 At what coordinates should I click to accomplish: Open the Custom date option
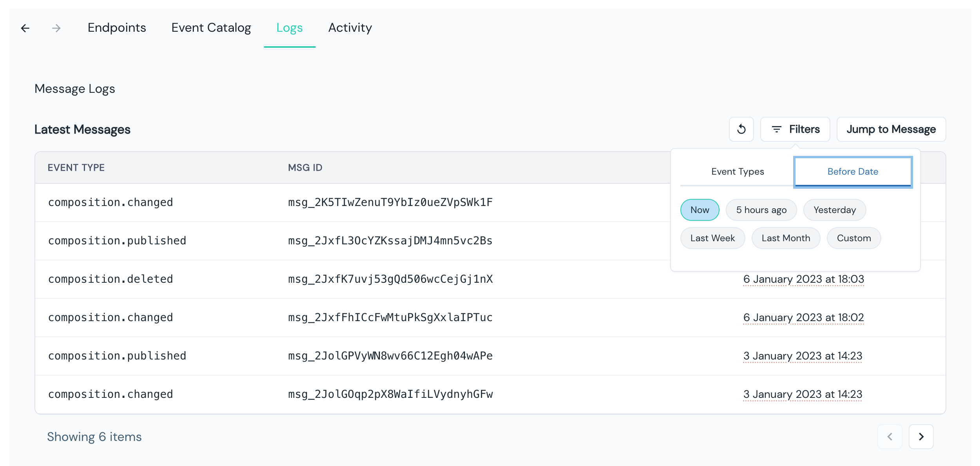853,238
